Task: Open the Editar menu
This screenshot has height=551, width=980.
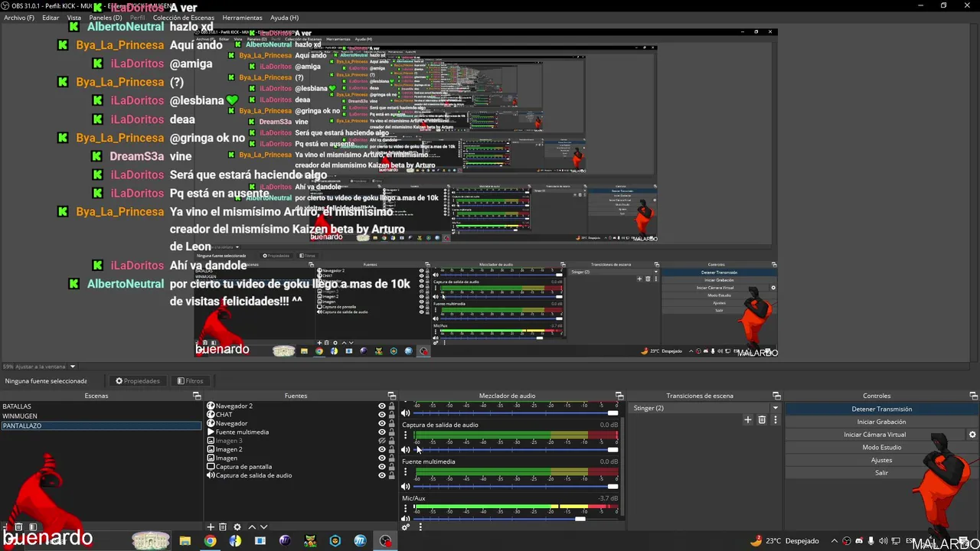Action: point(51,18)
